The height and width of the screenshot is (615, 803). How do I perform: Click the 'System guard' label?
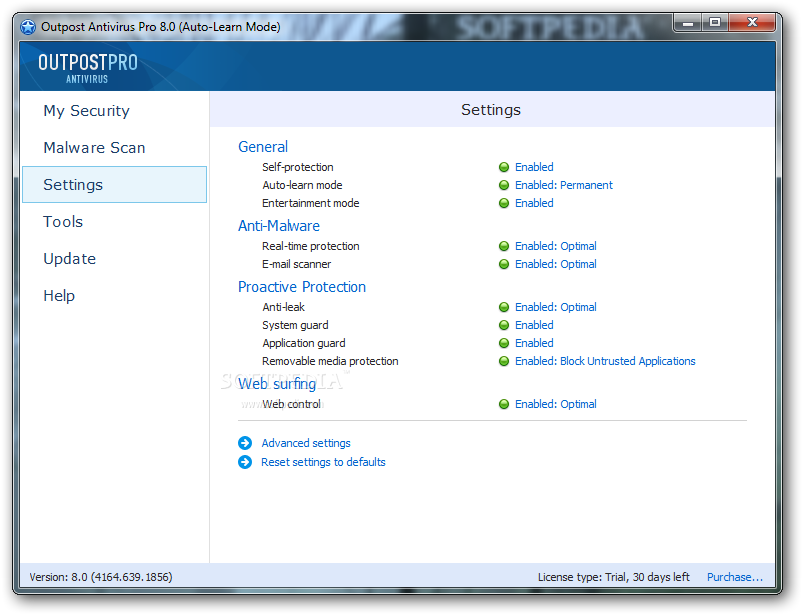pyautogui.click(x=295, y=325)
